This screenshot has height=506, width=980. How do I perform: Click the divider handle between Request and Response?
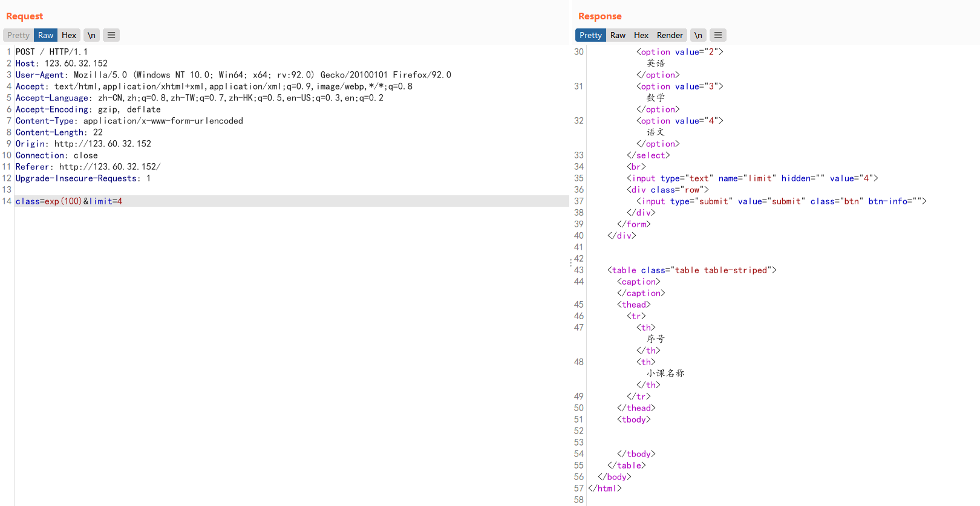[x=570, y=262]
